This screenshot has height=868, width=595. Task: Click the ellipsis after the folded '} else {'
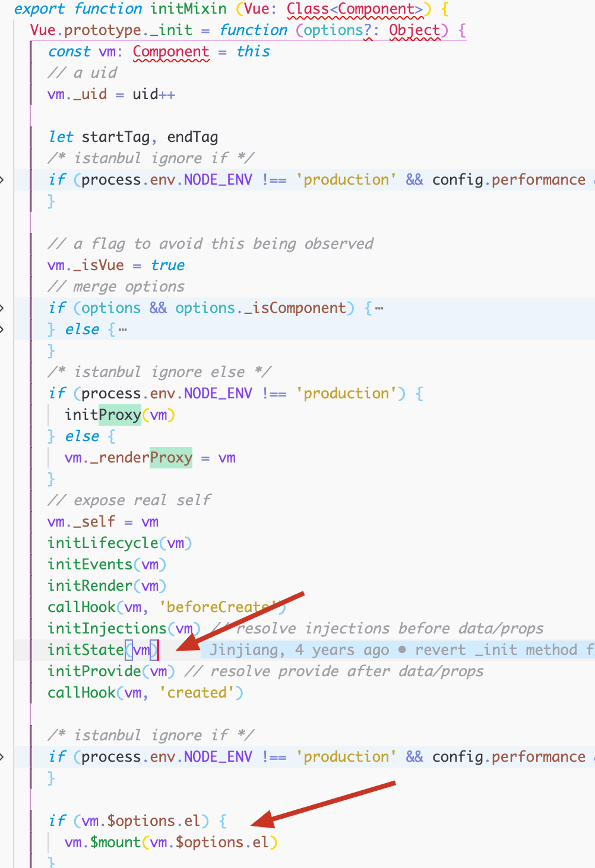coord(122,330)
